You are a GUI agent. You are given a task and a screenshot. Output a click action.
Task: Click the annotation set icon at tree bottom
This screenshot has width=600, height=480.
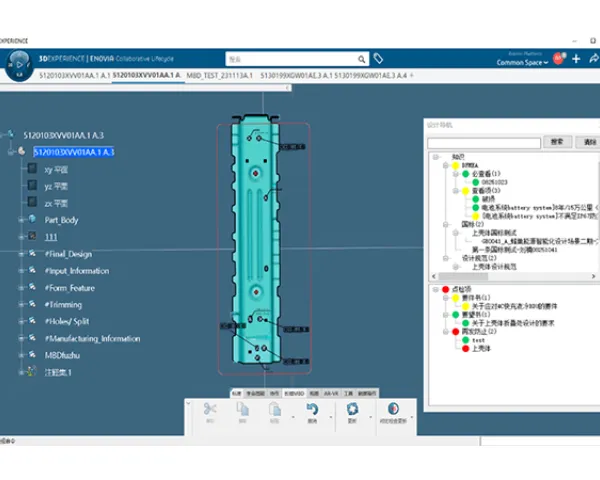tap(31, 371)
